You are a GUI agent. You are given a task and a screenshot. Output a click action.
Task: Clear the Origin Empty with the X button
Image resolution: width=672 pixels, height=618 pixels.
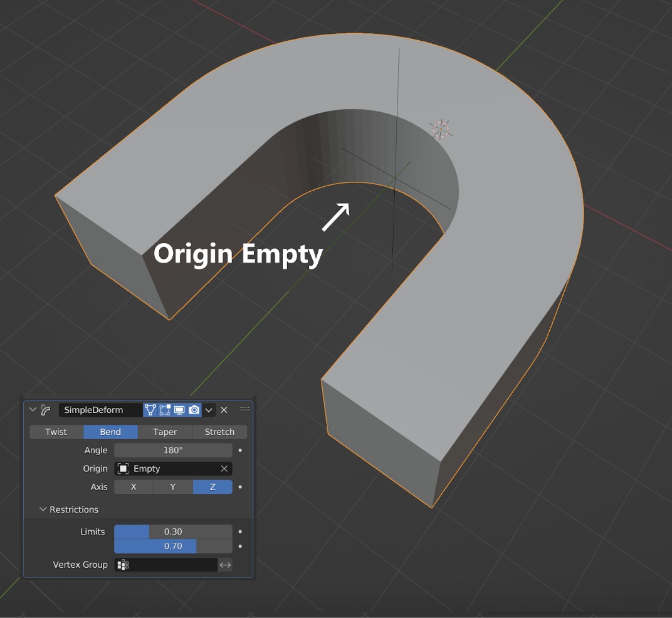click(x=223, y=469)
